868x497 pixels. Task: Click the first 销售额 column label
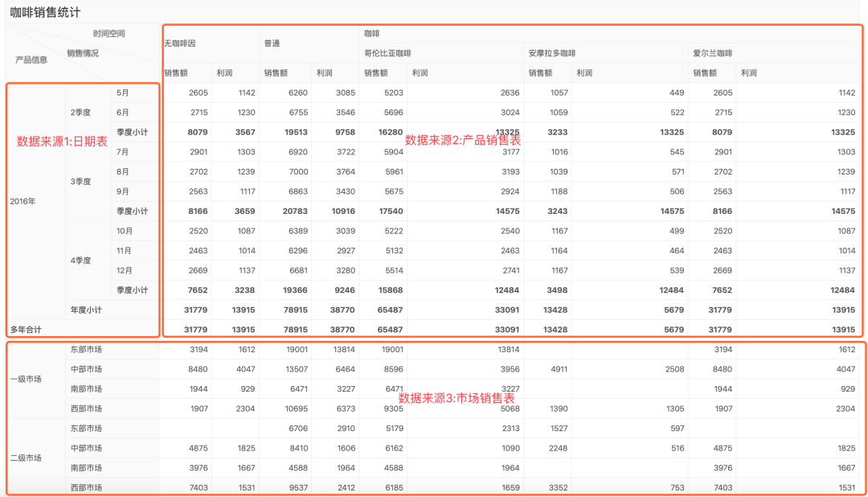tap(178, 71)
